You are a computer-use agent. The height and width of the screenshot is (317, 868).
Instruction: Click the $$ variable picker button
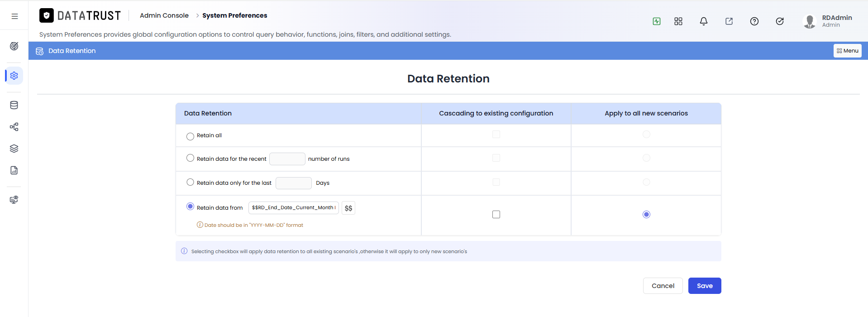348,208
